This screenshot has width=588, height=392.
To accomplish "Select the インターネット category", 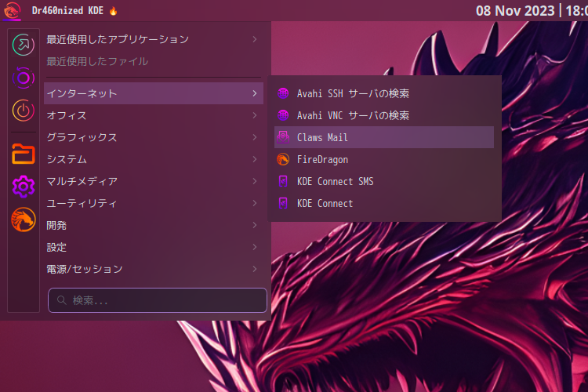I will coord(154,93).
